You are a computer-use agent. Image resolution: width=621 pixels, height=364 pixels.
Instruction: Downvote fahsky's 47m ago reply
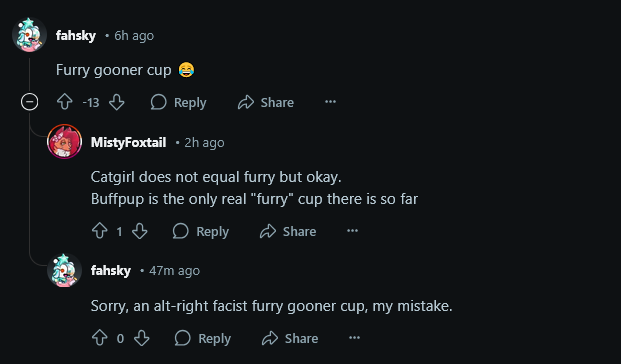[x=142, y=338]
